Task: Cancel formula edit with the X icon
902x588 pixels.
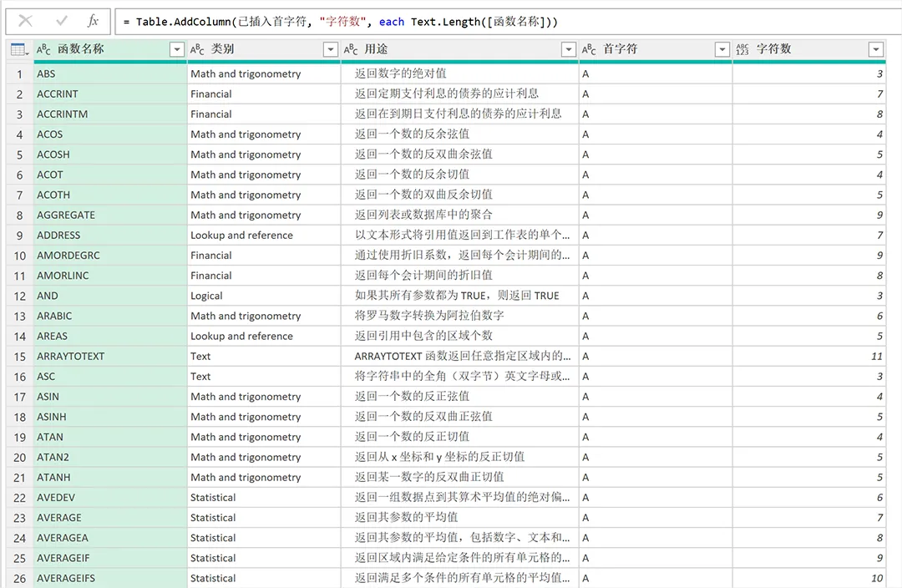Action: pos(25,21)
